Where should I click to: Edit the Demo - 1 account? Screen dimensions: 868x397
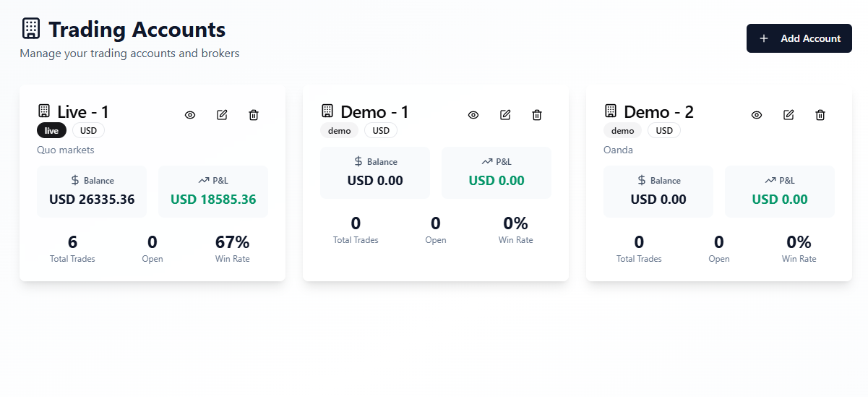[505, 115]
